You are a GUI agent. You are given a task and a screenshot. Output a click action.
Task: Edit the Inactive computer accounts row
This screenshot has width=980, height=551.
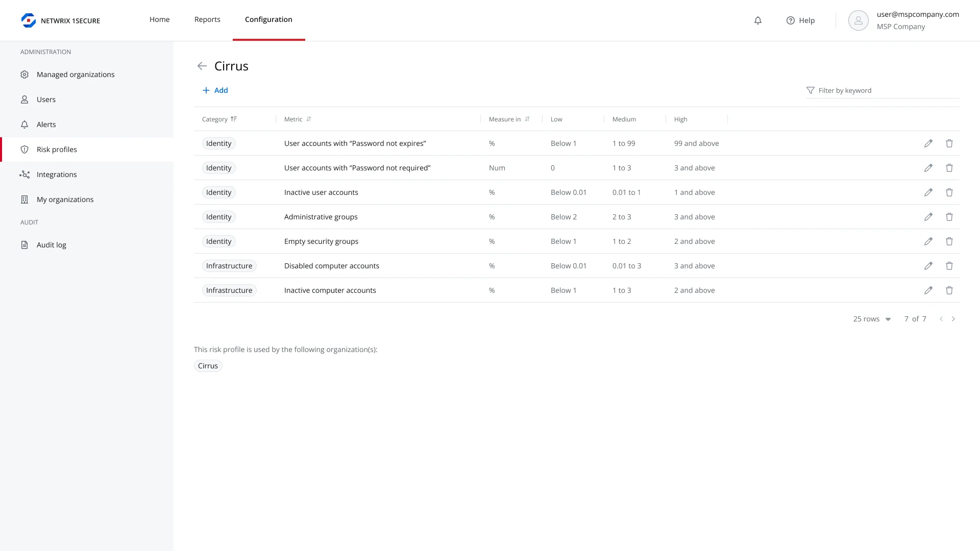(928, 290)
